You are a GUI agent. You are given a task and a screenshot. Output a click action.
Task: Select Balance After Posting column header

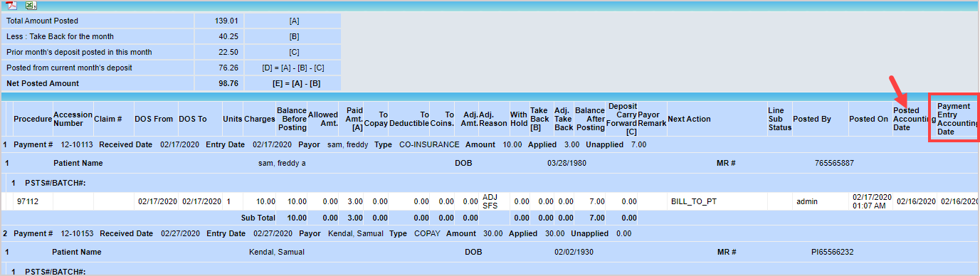[x=589, y=119]
